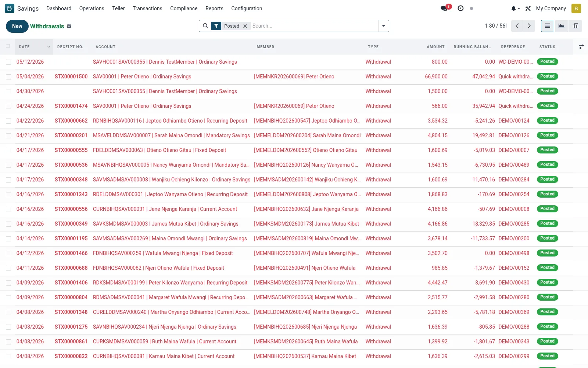
Task: Open the Compliance menu
Action: click(184, 8)
